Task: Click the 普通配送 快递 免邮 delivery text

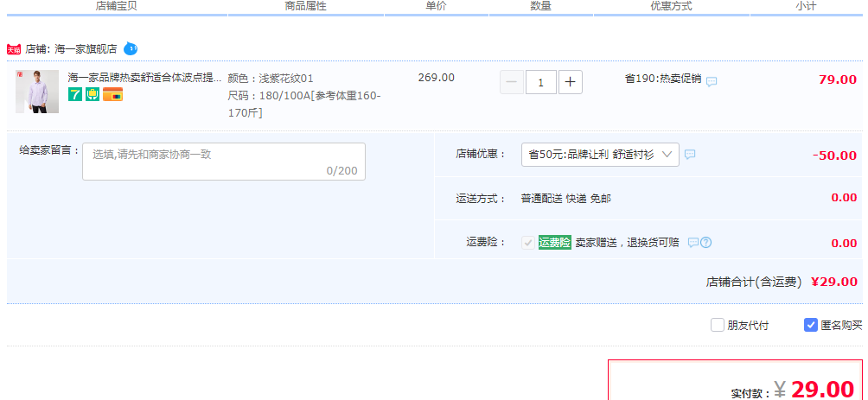Action: tap(566, 199)
